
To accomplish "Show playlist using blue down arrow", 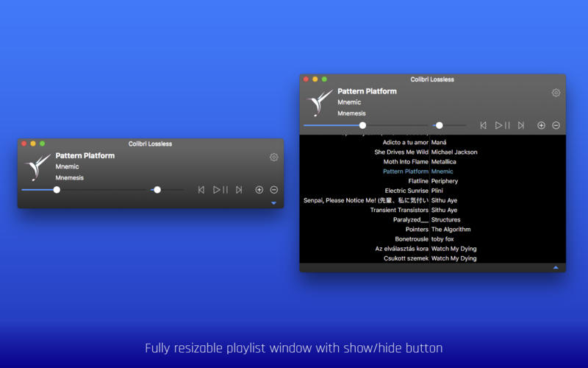I will click(273, 203).
